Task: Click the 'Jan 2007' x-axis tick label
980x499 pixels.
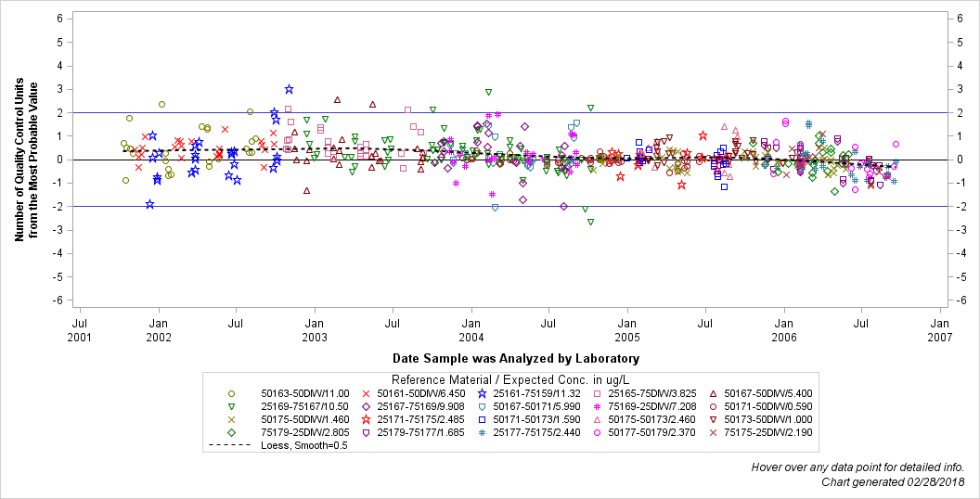Action: [x=940, y=330]
